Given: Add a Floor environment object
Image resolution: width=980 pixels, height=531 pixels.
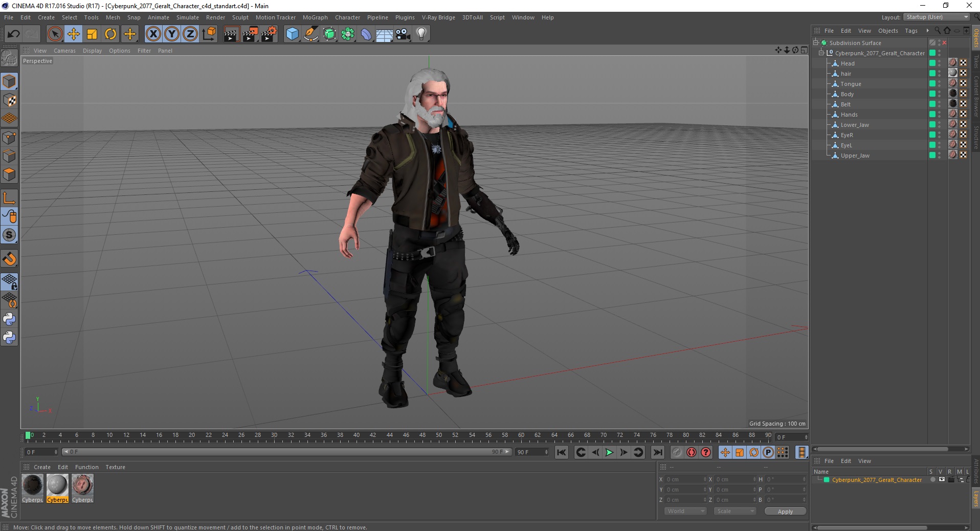Looking at the screenshot, I should [x=384, y=34].
